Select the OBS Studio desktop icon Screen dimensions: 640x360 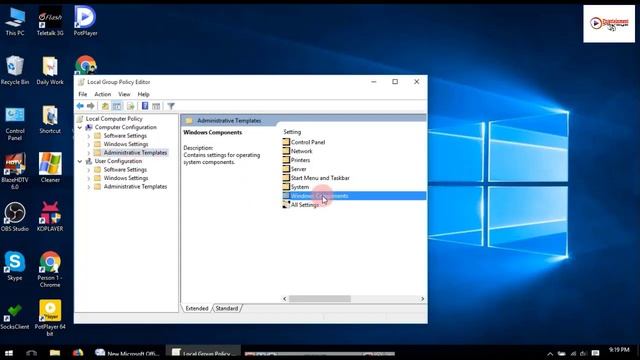[15, 217]
